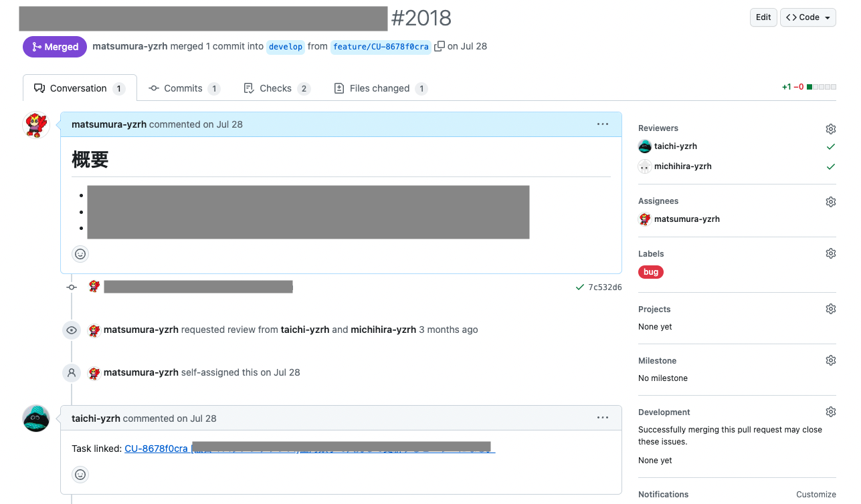Open the CU-8678f0cra task link
The height and width of the screenshot is (504, 861).
click(x=156, y=448)
